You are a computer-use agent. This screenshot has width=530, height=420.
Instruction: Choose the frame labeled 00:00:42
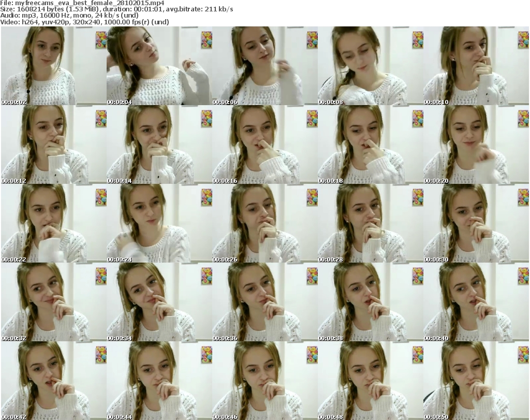54,381
